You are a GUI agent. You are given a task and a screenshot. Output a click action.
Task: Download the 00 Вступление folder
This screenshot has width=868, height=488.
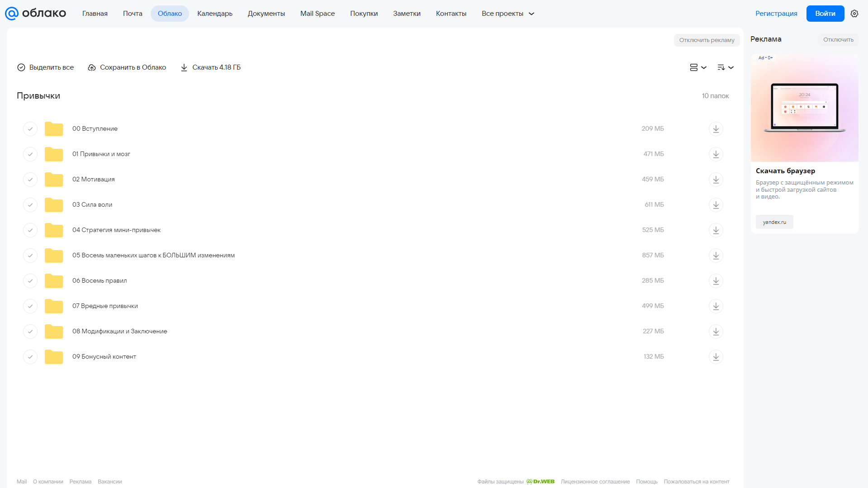(716, 129)
